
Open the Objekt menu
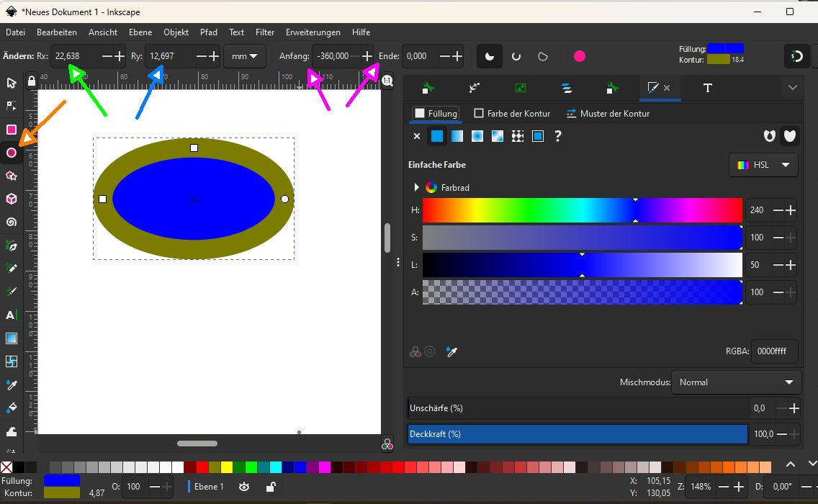point(176,32)
